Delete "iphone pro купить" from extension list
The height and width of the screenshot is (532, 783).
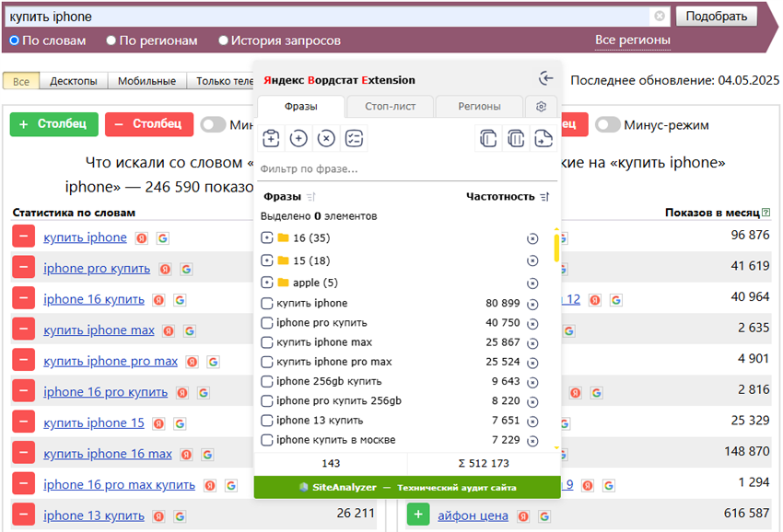tap(532, 324)
